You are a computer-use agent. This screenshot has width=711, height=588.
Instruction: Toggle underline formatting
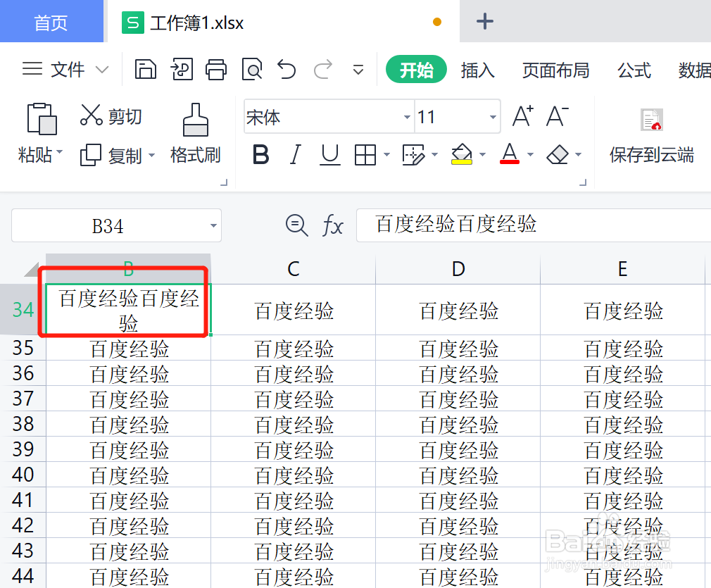329,155
